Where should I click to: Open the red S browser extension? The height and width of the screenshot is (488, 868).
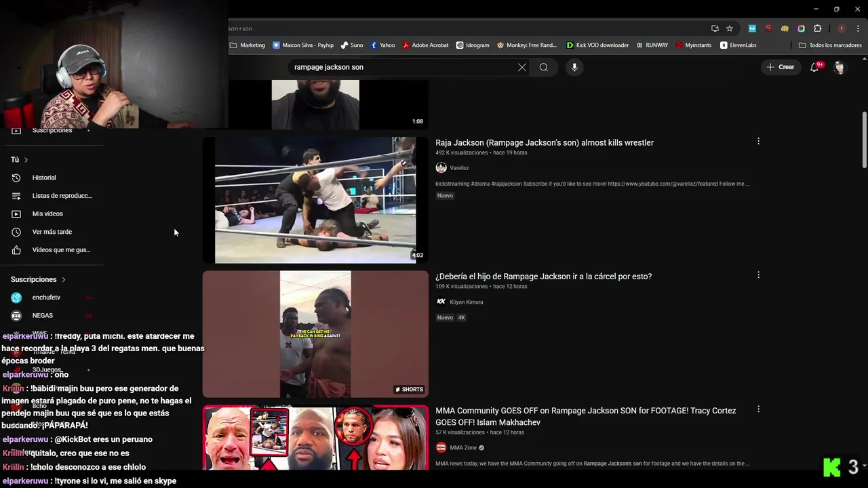click(768, 28)
